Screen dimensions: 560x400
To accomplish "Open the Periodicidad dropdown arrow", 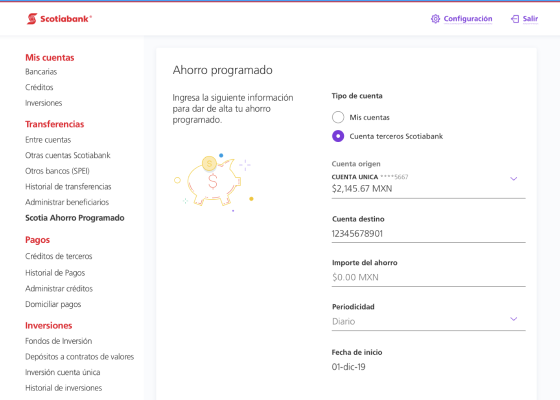I will tap(513, 319).
